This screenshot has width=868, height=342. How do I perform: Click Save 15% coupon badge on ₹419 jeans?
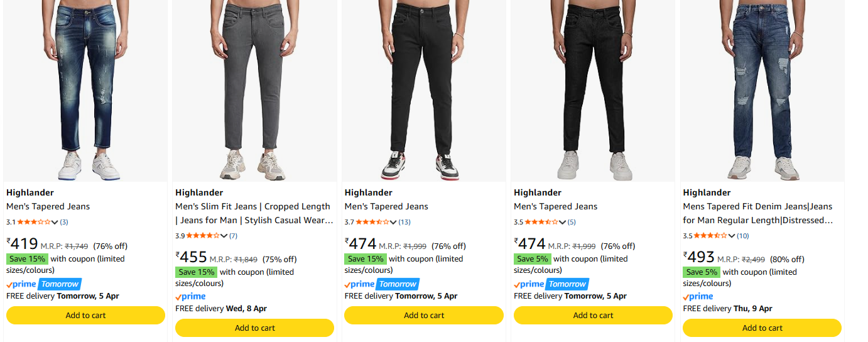click(27, 259)
